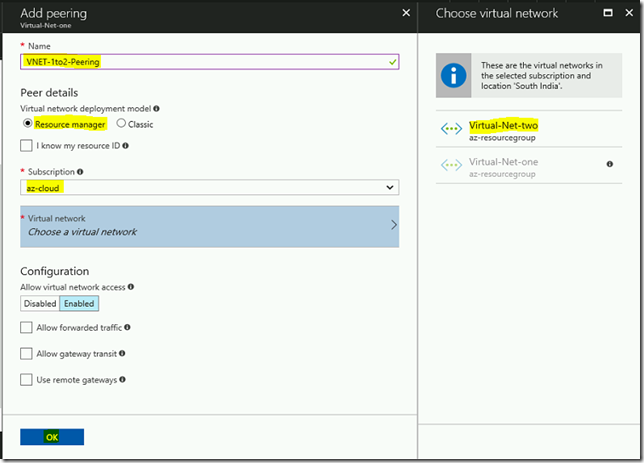Enable Allow forwarded traffic checkbox

pyautogui.click(x=26, y=327)
